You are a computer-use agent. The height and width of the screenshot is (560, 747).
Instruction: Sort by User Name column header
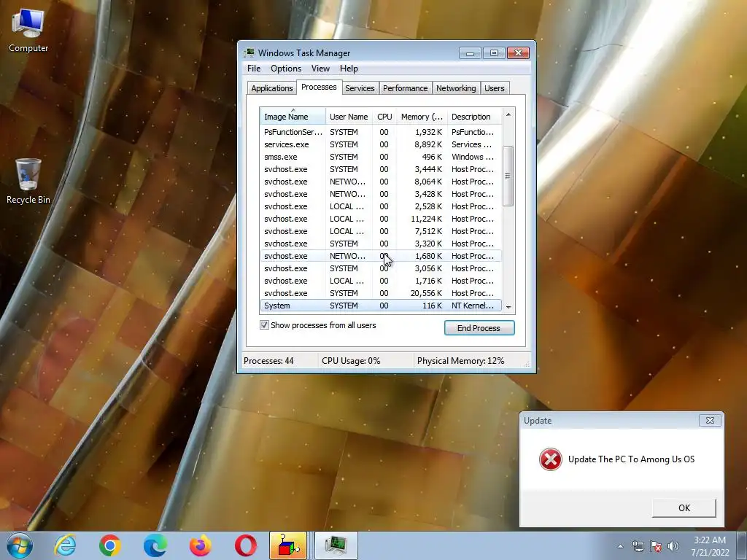tap(349, 117)
